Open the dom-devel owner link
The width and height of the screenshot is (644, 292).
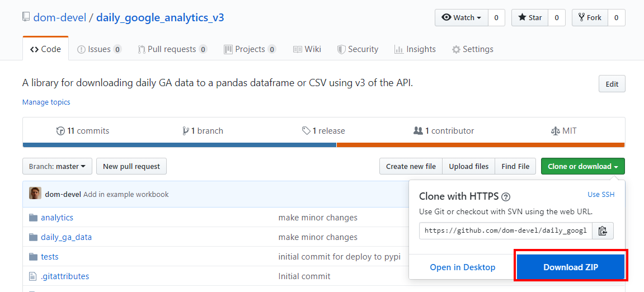pos(60,18)
